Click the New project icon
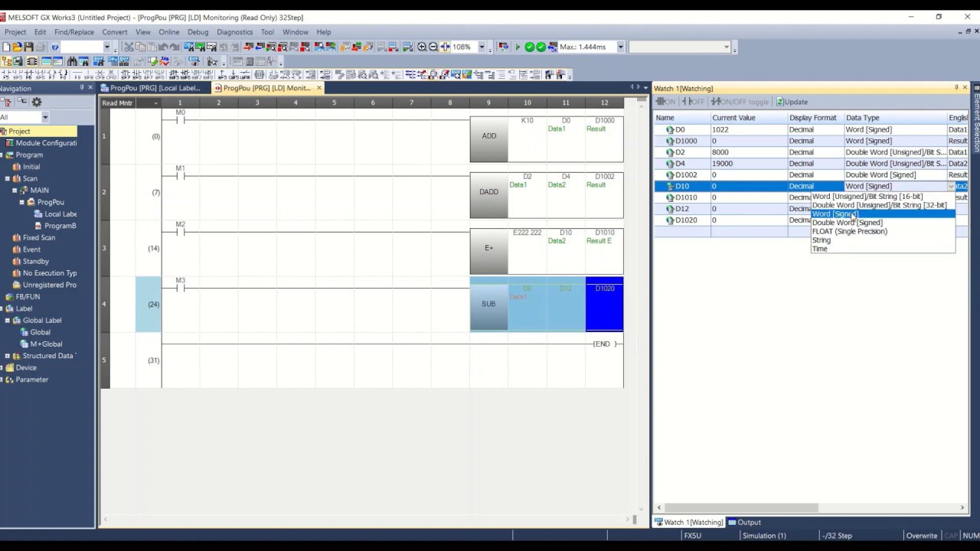The image size is (980, 551). point(6,47)
